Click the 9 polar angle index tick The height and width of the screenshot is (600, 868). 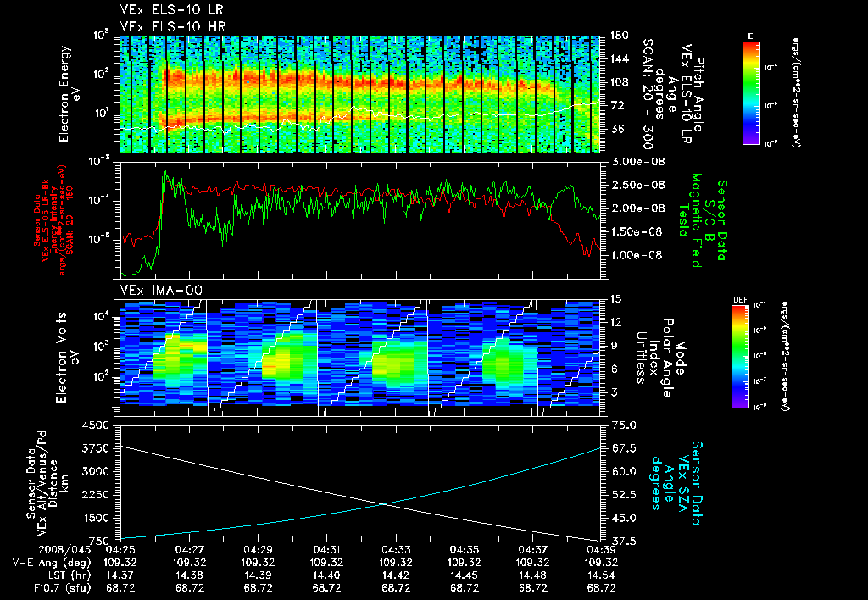pyautogui.click(x=614, y=346)
